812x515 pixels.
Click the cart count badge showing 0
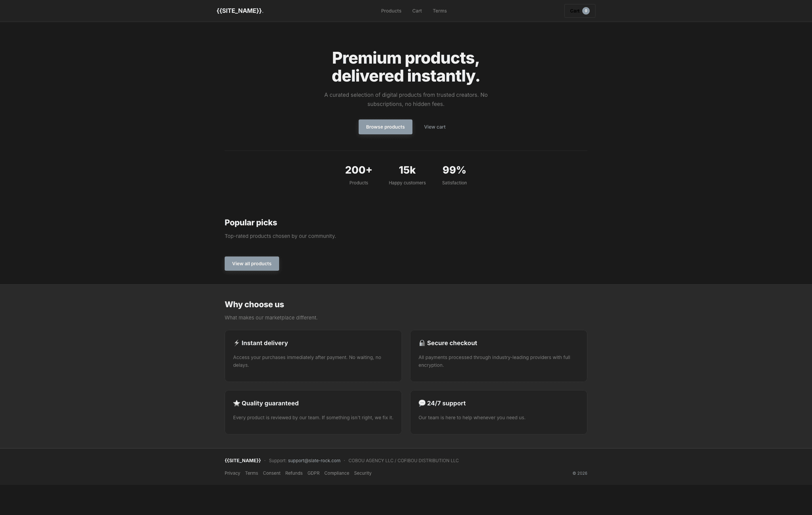(586, 11)
